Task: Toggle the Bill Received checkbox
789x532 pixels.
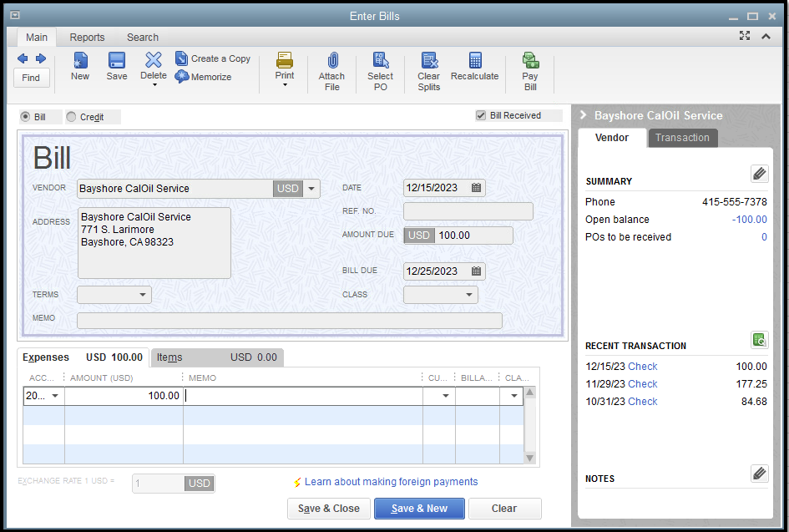Action: [x=481, y=115]
